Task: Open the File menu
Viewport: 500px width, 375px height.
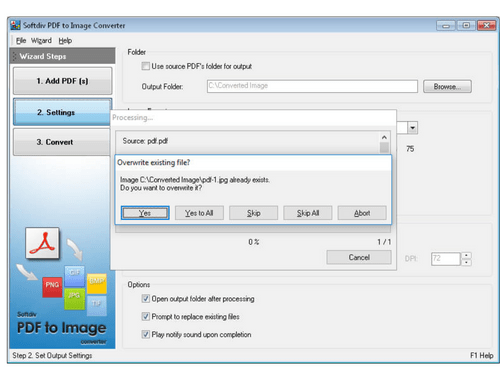Action: point(21,41)
